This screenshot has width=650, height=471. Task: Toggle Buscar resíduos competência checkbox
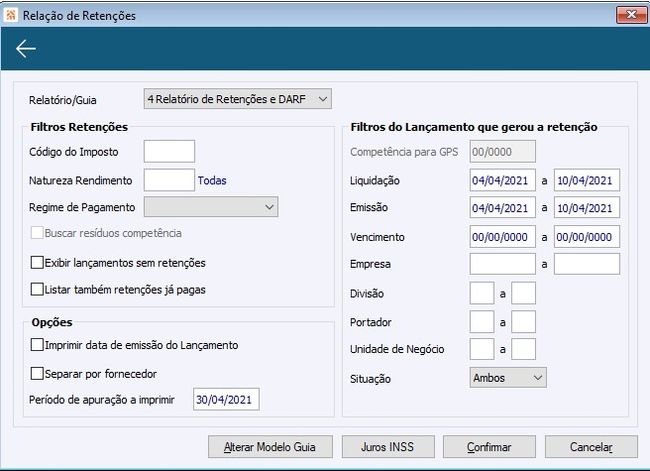pos(37,233)
